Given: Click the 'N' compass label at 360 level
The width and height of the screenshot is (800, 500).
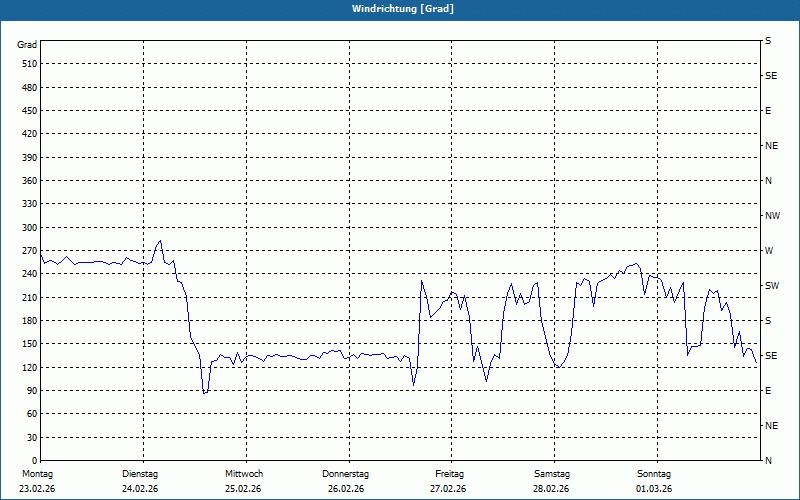Looking at the screenshot, I should (x=768, y=181).
